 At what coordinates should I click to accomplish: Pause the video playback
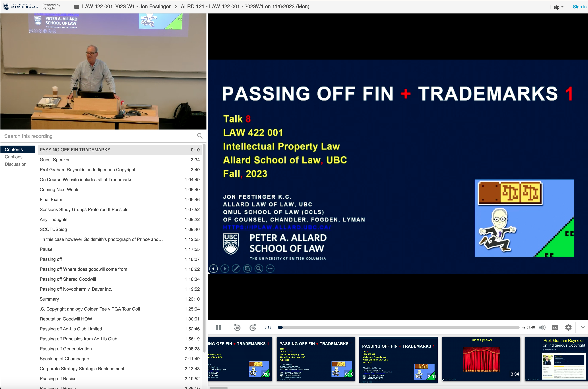pos(218,327)
